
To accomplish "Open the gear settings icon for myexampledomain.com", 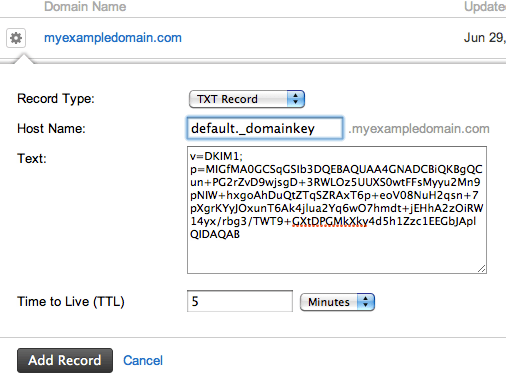I will [16, 38].
